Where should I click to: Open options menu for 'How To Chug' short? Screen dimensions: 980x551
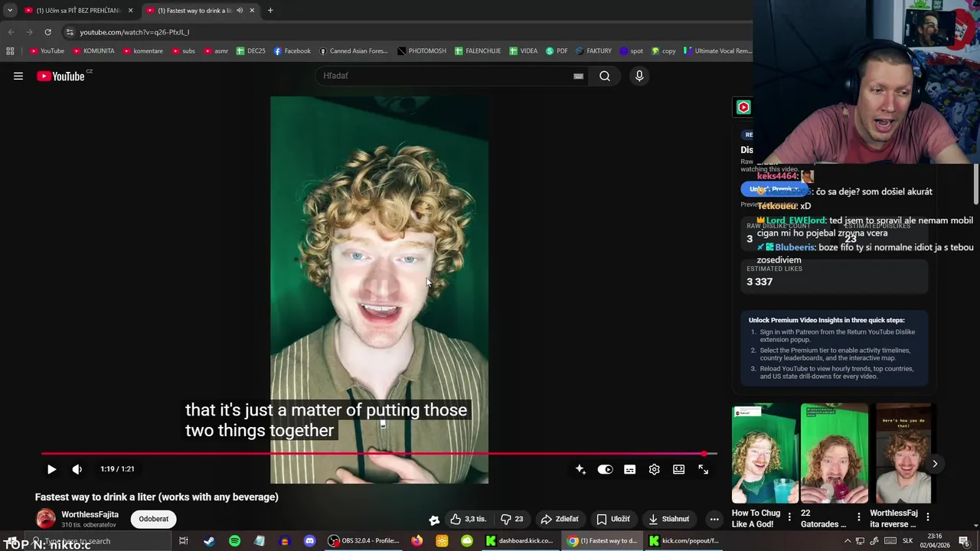click(x=789, y=517)
